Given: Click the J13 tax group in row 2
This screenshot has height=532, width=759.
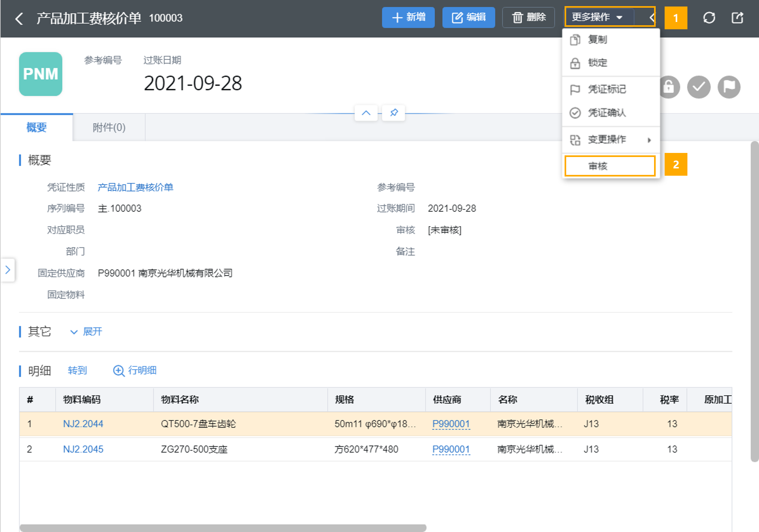Looking at the screenshot, I should coord(591,449).
